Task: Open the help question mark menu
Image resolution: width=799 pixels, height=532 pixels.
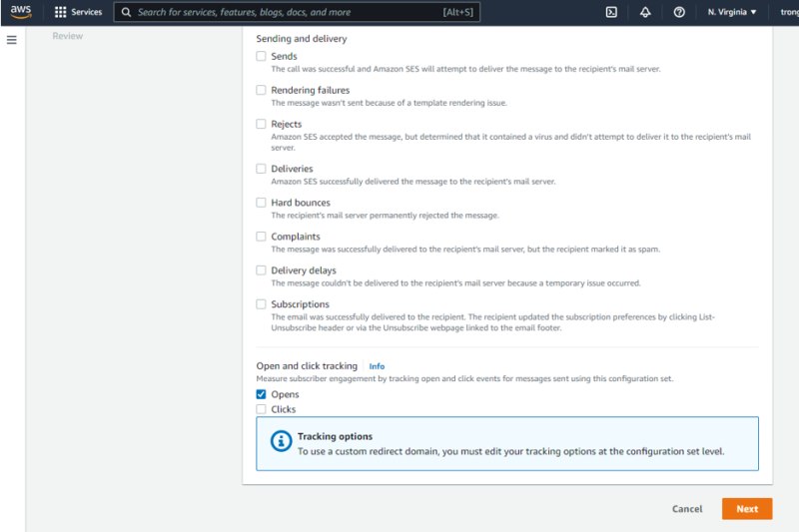Action: pyautogui.click(x=679, y=12)
